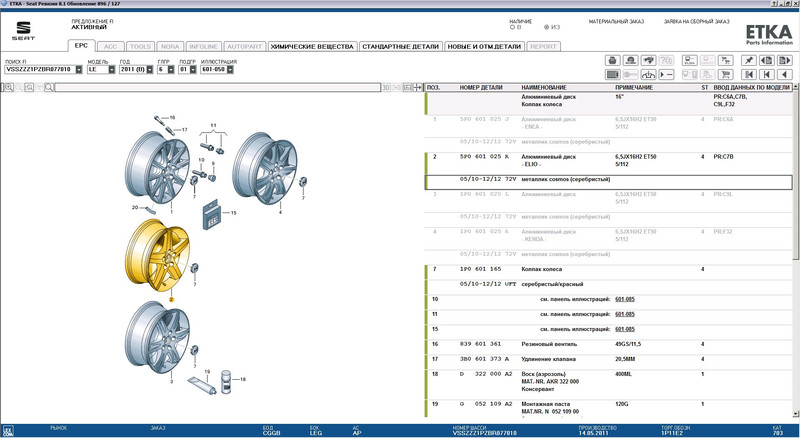The width and height of the screenshot is (800, 438).
Task: Open the ГЛГР dropdown showing 6
Action: click(171, 69)
